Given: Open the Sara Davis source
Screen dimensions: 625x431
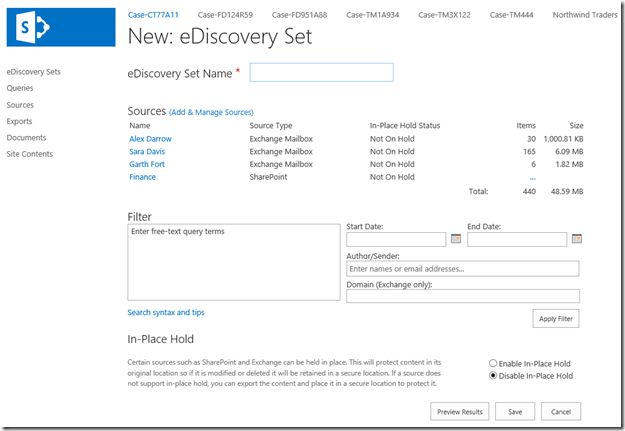Looking at the screenshot, I should [147, 152].
